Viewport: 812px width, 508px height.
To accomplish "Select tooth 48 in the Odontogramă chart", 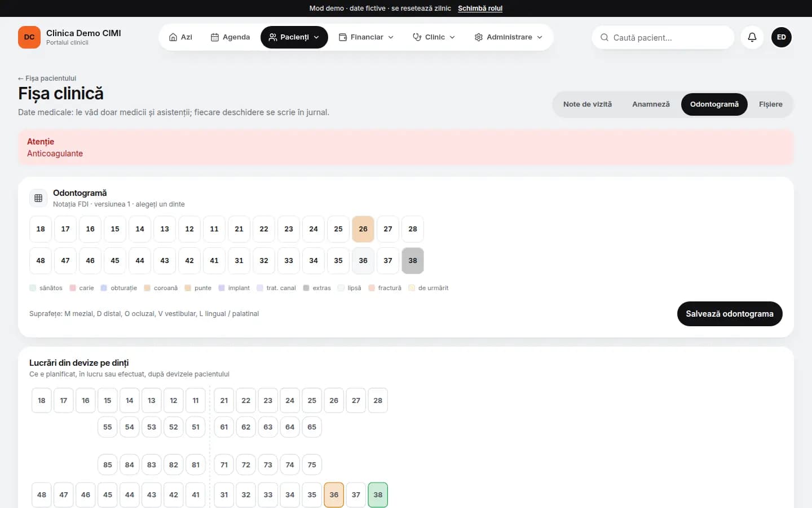I will coord(41,261).
